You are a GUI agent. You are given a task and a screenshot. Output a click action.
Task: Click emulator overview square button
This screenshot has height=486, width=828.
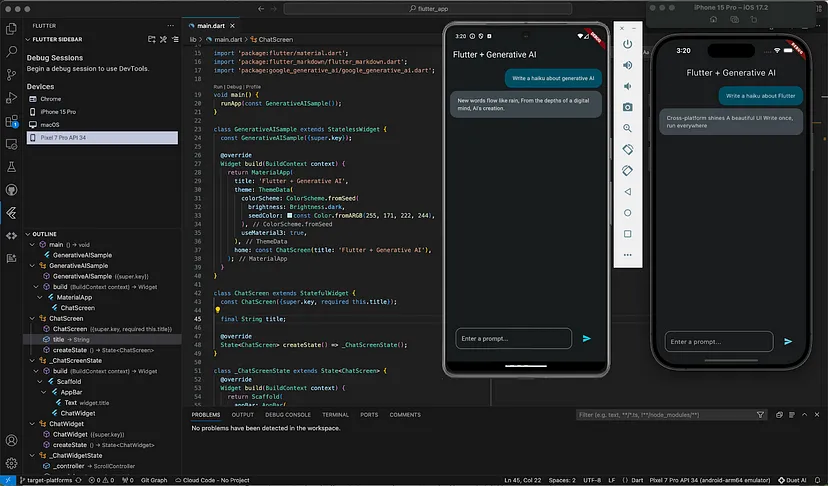tap(627, 234)
